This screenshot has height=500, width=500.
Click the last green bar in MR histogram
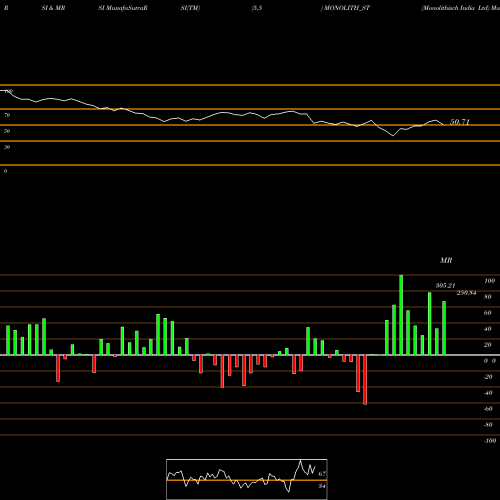point(444,328)
